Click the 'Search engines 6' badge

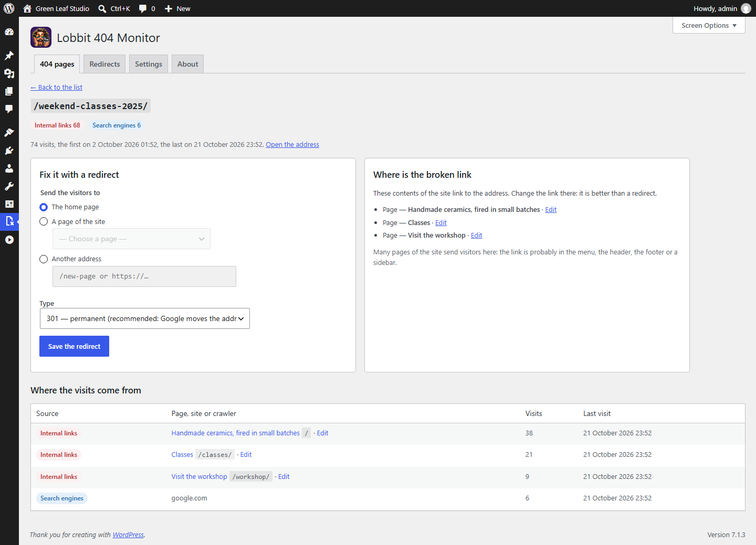click(117, 125)
